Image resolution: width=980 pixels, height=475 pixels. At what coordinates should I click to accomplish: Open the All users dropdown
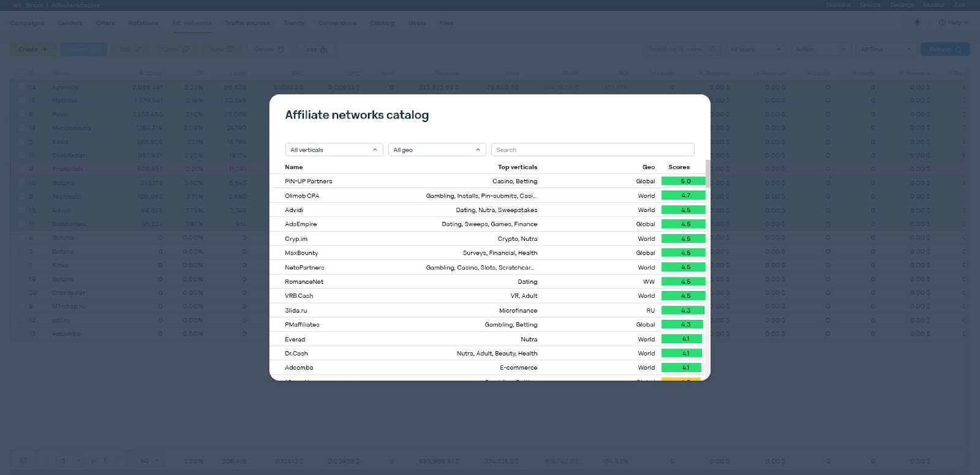pyautogui.click(x=756, y=50)
